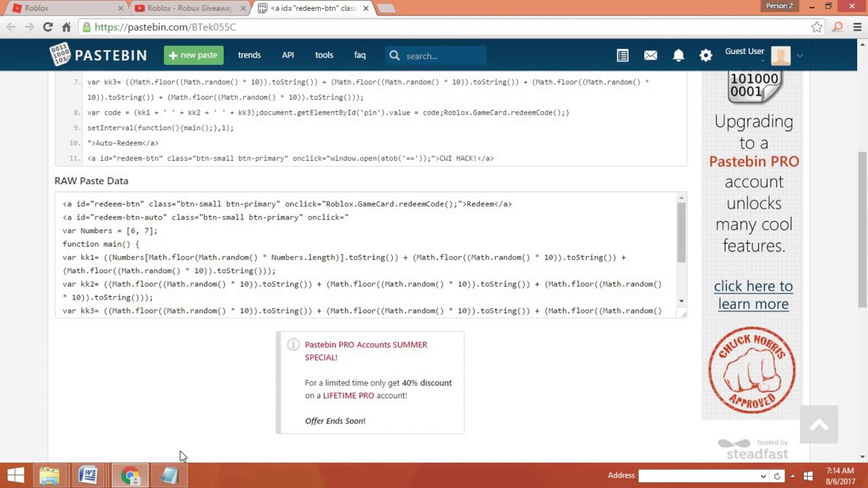The width and height of the screenshot is (868, 488).
Task: Open the trends menu item
Action: [x=249, y=55]
